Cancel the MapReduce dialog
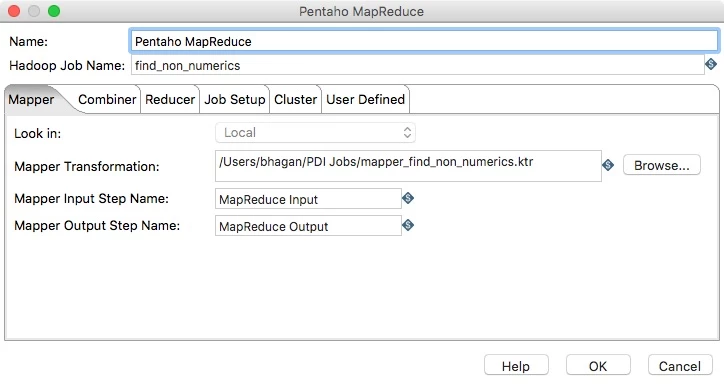The width and height of the screenshot is (724, 387). (x=680, y=366)
